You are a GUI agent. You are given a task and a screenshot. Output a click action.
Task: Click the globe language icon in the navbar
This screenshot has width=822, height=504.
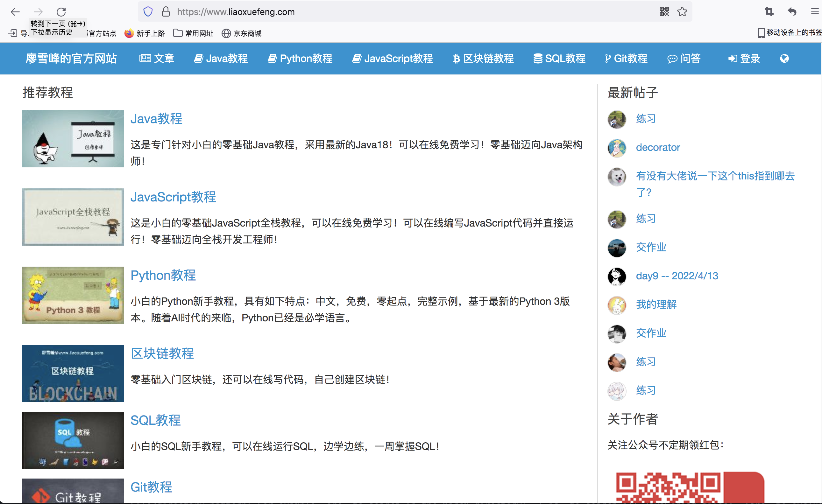[x=784, y=59]
